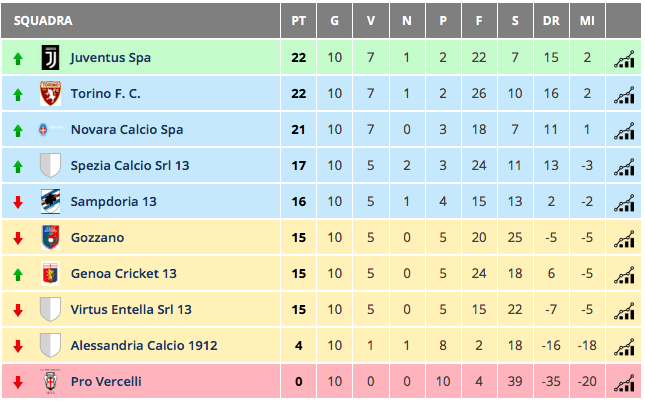This screenshot has width=645, height=404.
Task: Click the Sampdoria club crest
Action: coord(50,201)
